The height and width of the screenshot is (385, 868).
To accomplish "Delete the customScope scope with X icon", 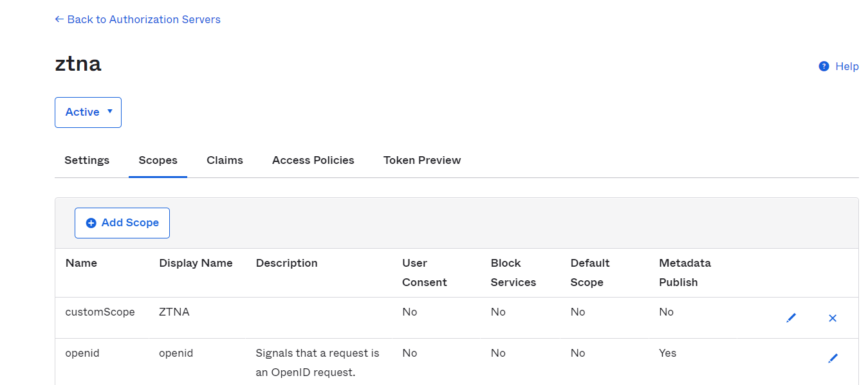I will [833, 318].
